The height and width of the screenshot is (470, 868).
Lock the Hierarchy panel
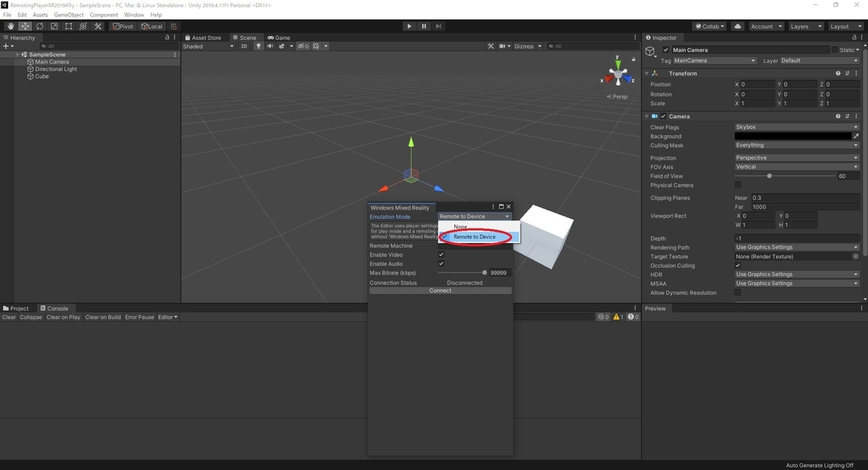coord(167,38)
